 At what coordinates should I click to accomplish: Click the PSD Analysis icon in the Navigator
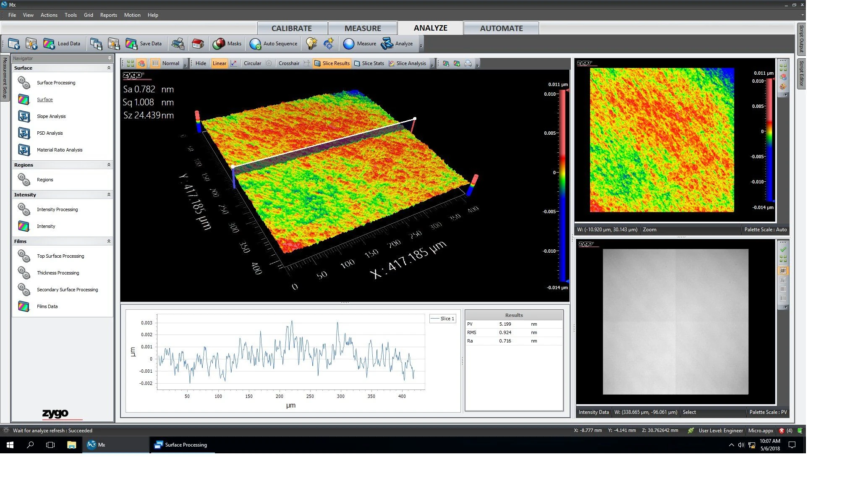coord(24,133)
